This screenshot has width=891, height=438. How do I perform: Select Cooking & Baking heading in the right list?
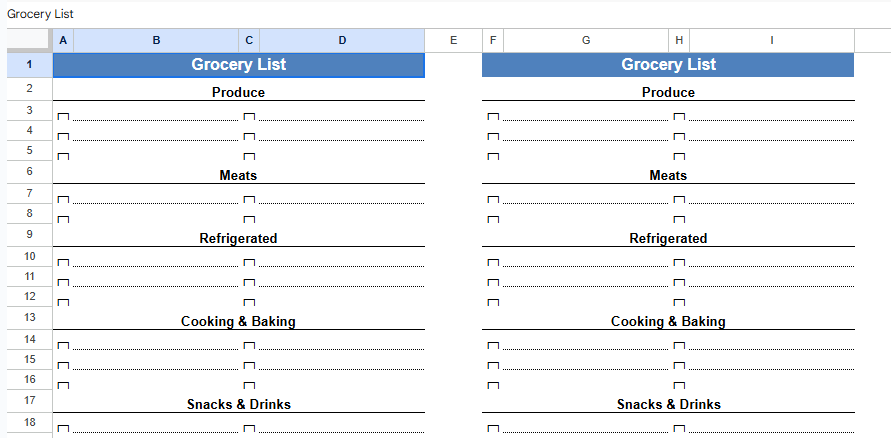668,322
